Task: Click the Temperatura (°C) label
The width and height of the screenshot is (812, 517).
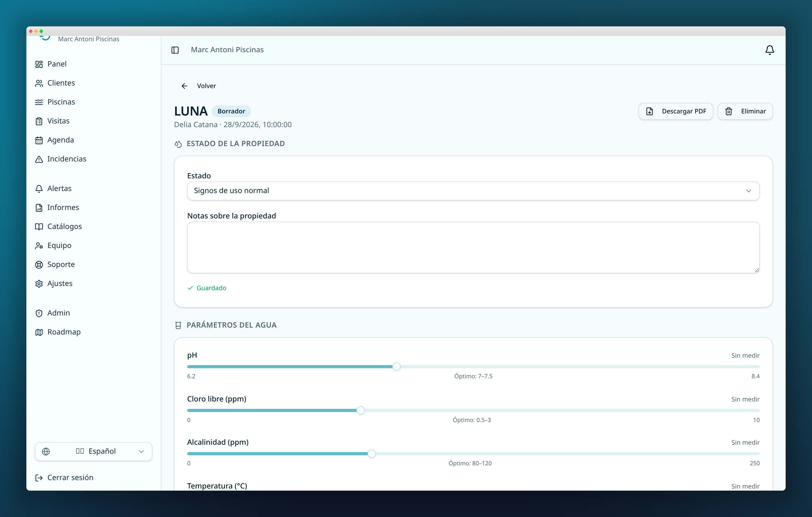Action: [x=217, y=486]
